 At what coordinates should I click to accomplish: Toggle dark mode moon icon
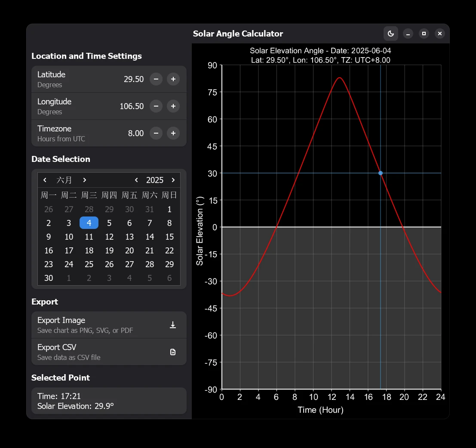[391, 34]
